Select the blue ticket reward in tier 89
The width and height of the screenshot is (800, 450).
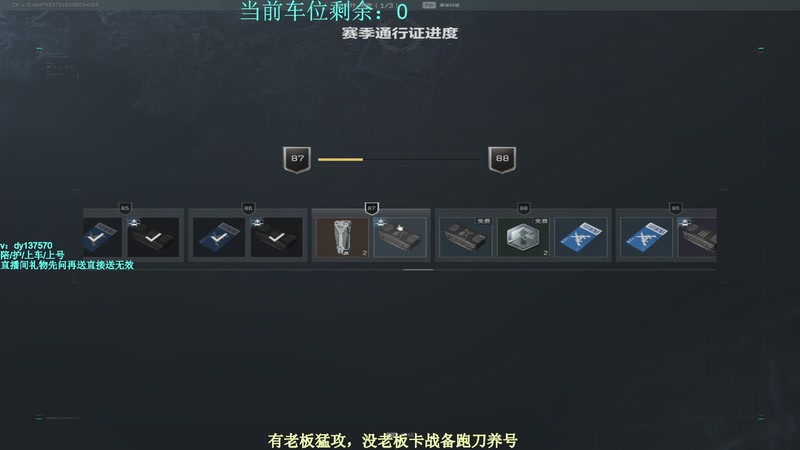point(646,237)
